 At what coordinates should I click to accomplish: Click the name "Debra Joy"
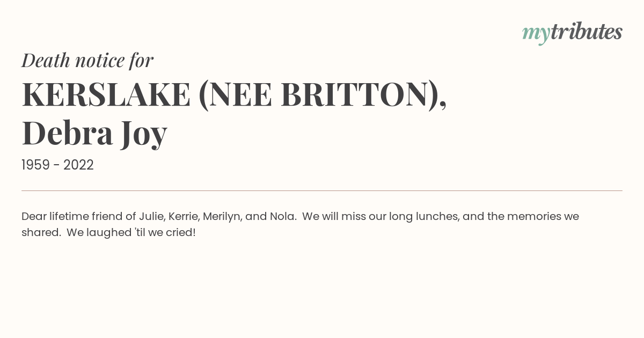(94, 134)
